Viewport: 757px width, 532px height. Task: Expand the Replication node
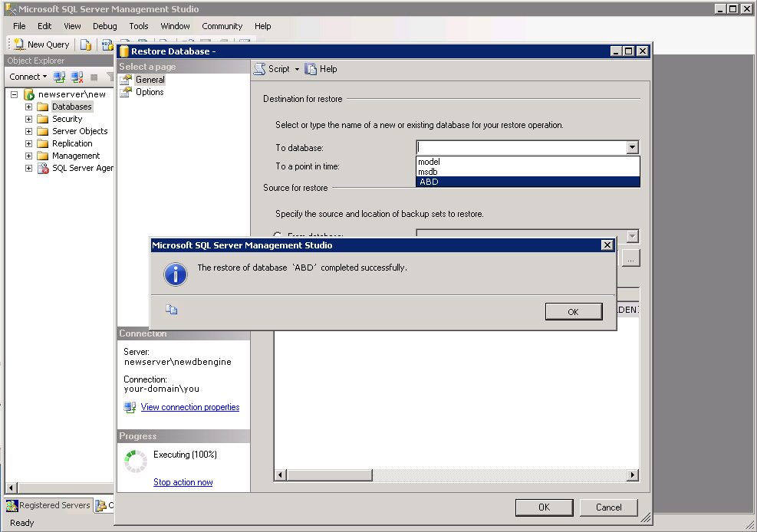coord(29,143)
